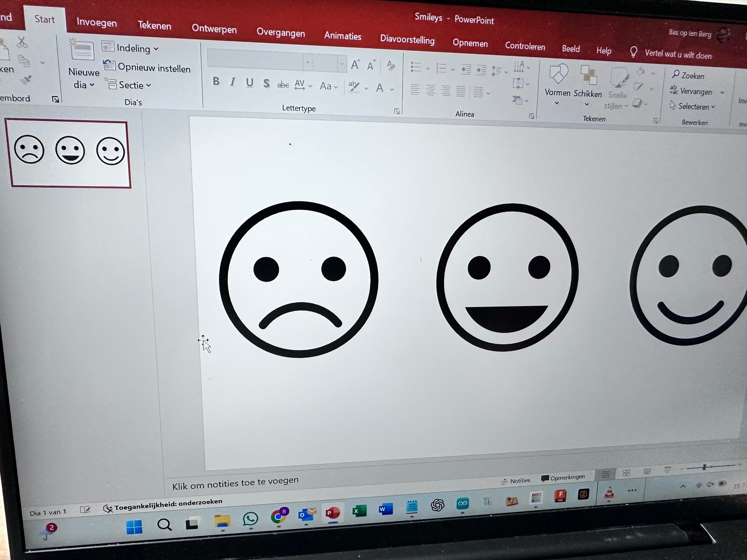
Task: Click Opmerkingen in status bar
Action: 563,478
